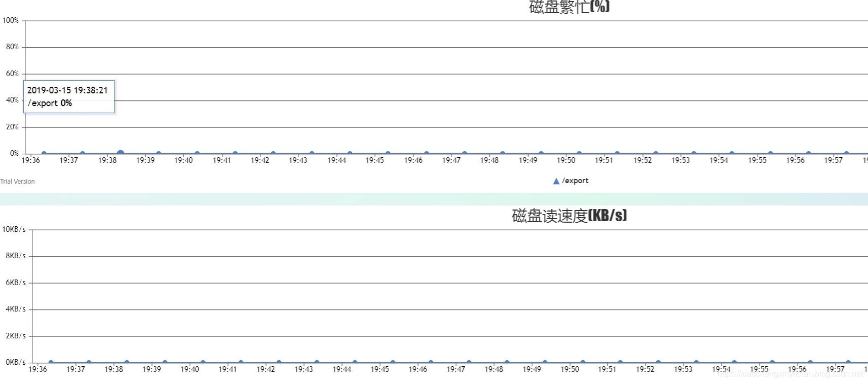Click the disk busy data point just after 19:36
The height and width of the screenshot is (383, 868).
(44, 153)
